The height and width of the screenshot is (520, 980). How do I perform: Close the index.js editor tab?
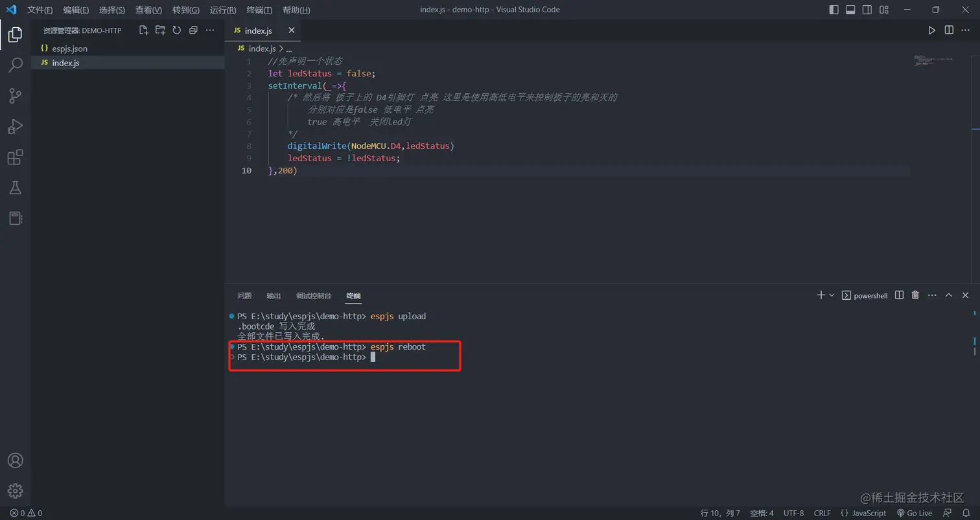[x=292, y=30]
